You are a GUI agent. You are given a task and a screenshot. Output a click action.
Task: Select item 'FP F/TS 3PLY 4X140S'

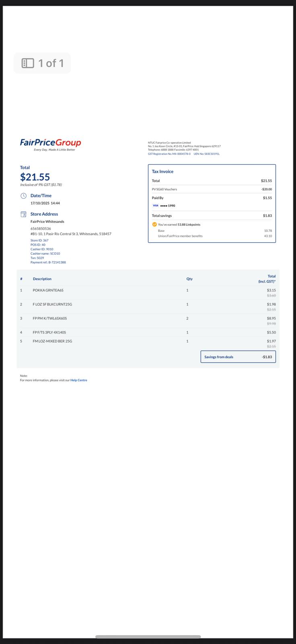49,332
